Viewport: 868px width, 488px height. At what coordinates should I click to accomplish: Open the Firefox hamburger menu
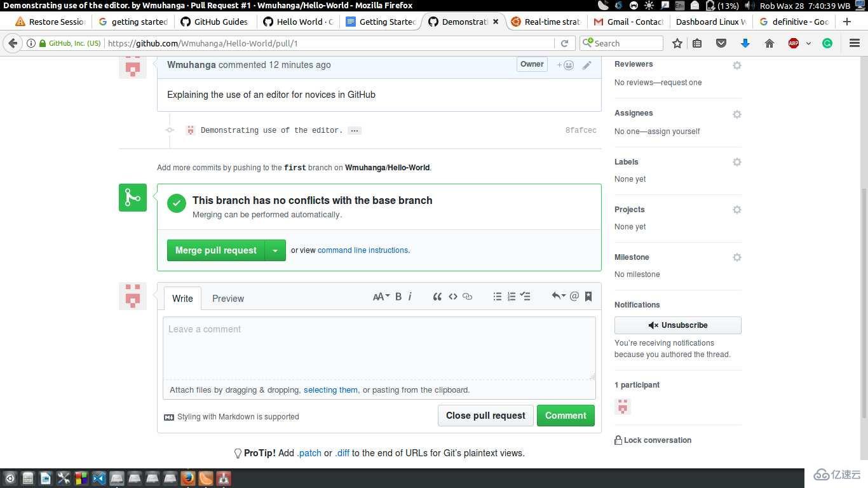(x=855, y=43)
